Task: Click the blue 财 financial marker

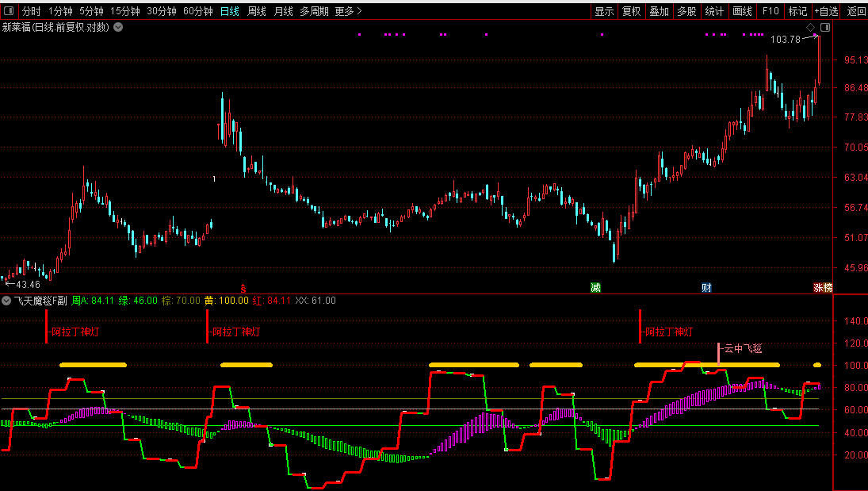Action: 706,288
